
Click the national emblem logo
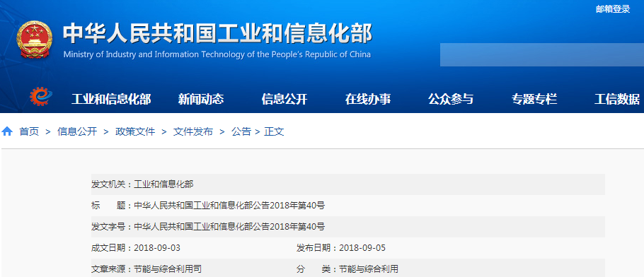pyautogui.click(x=35, y=40)
